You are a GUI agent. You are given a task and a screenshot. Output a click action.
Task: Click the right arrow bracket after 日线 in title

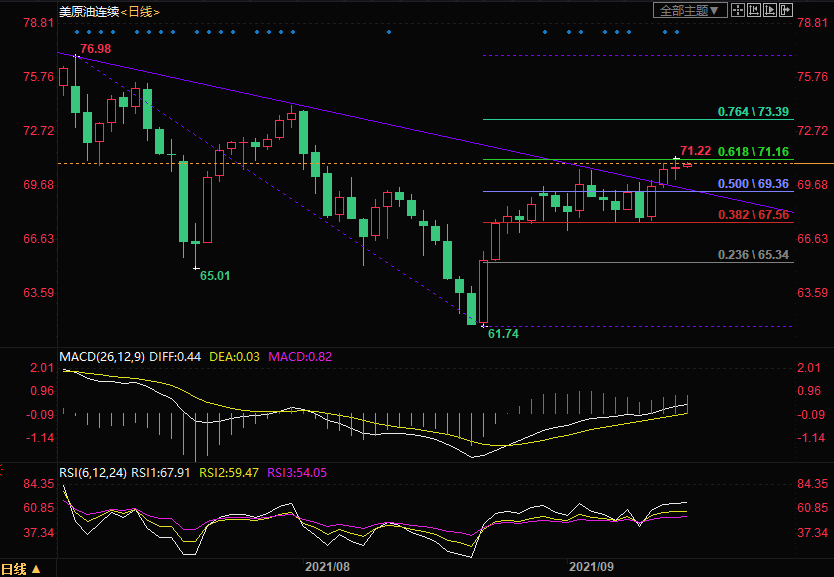(156, 12)
